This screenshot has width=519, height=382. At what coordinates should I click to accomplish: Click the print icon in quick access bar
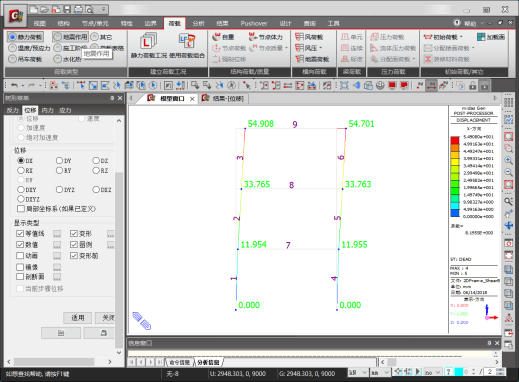[x=78, y=9]
